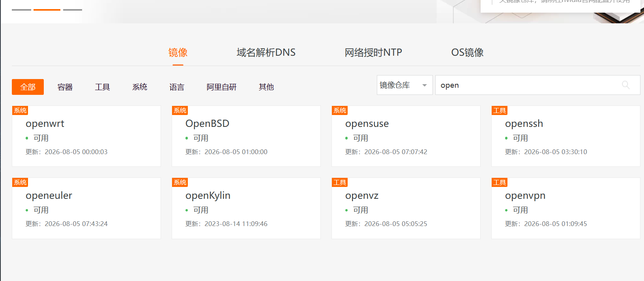Open the opensuse mirror card
Image resolution: width=644 pixels, height=281 pixels.
(406, 136)
